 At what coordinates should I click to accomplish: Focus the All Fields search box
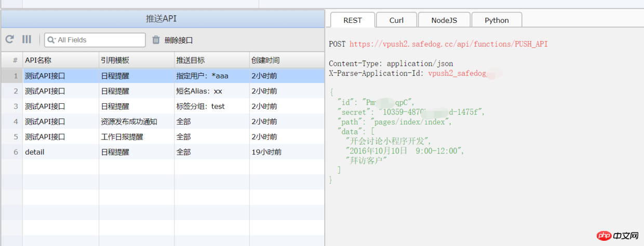[x=95, y=40]
